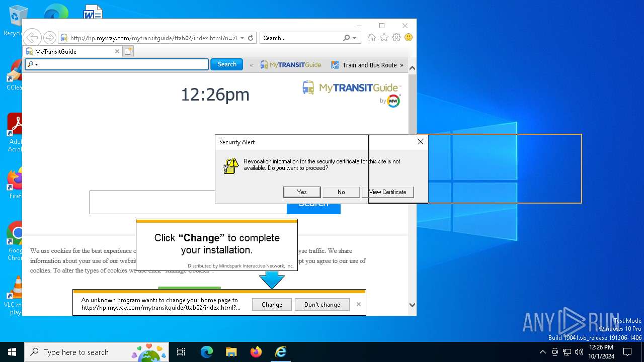Open the network tray icon
The width and height of the screenshot is (644, 362).
(567, 352)
